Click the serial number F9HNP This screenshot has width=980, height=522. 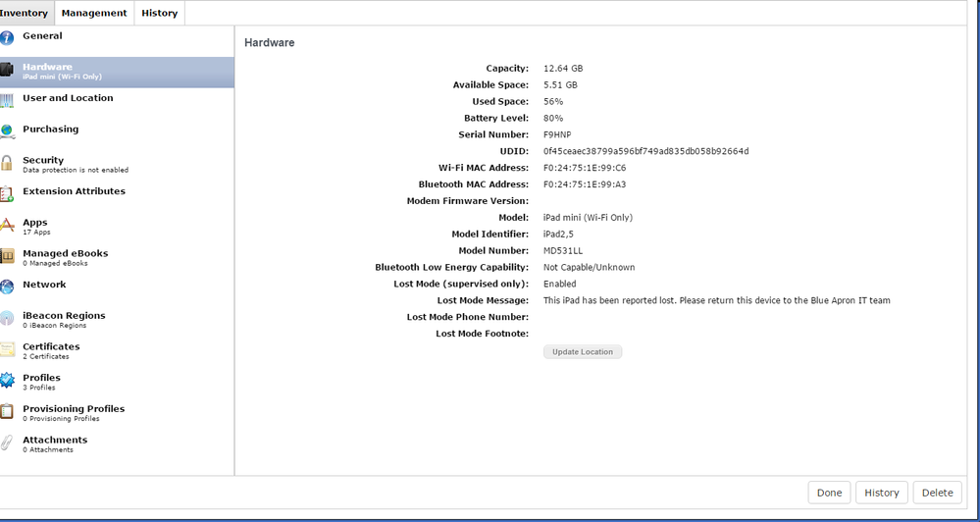click(557, 135)
